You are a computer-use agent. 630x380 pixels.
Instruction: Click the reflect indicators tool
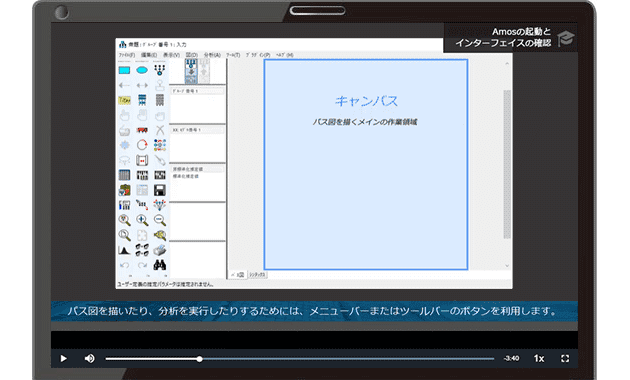pyautogui.click(x=160, y=145)
